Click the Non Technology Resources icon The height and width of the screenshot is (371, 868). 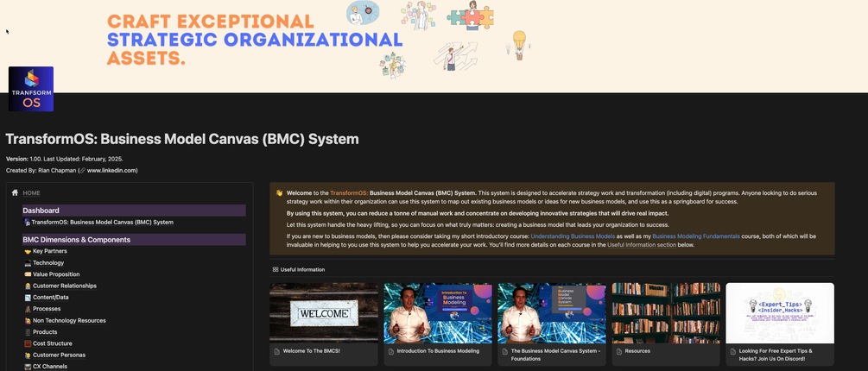28,321
